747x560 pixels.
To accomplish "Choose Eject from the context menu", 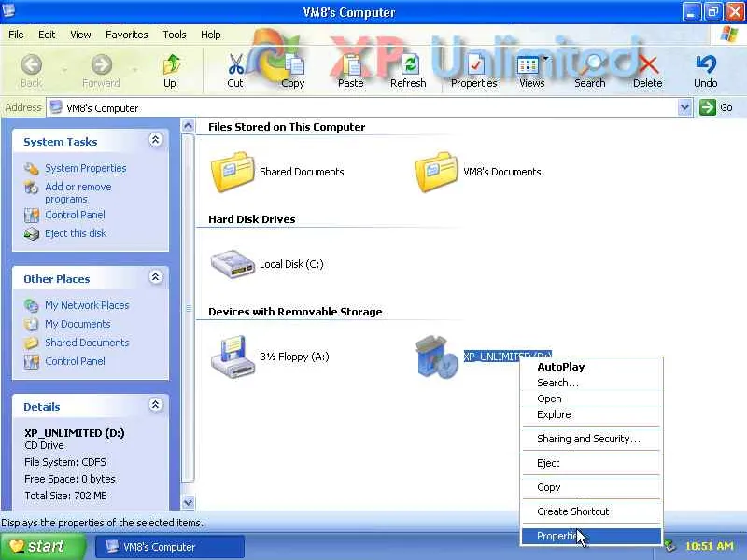I will 591,463.
